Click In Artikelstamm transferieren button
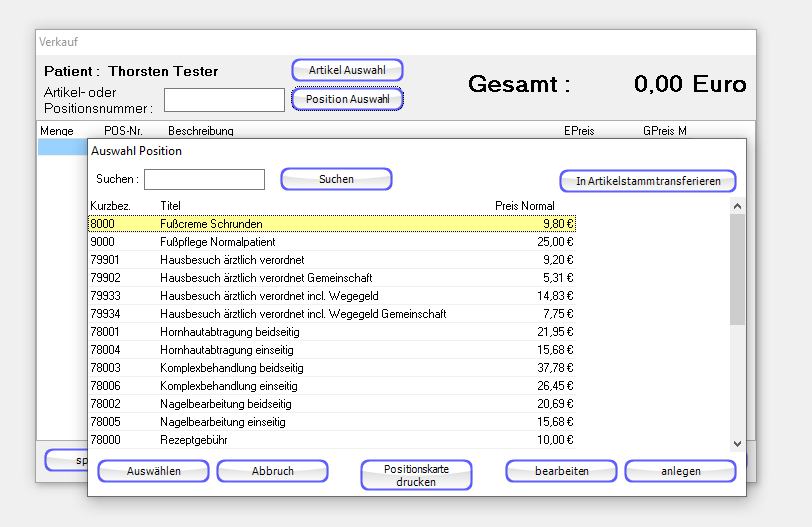Image resolution: width=812 pixels, height=527 pixels. pos(648,181)
